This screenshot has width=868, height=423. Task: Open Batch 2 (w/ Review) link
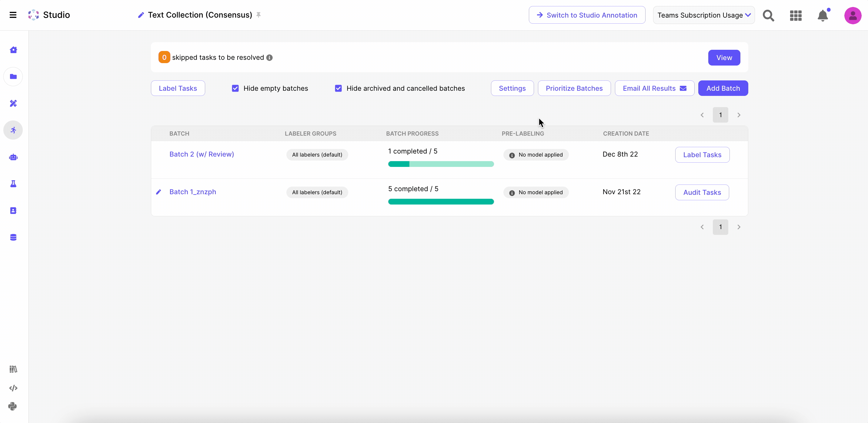click(202, 154)
